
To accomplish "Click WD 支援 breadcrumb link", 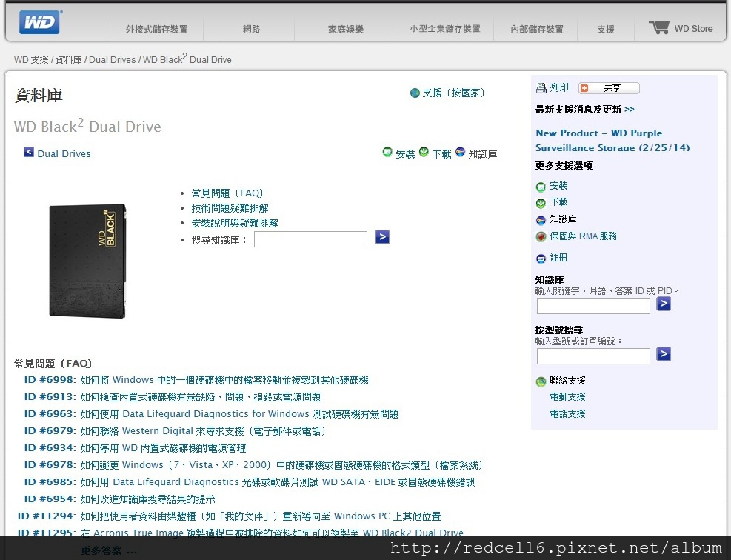I will [31, 60].
